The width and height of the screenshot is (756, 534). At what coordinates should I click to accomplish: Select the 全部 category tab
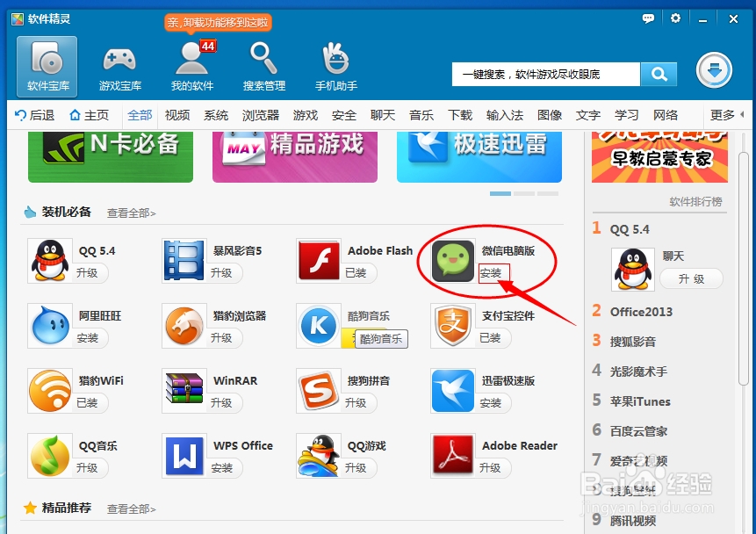tap(140, 115)
